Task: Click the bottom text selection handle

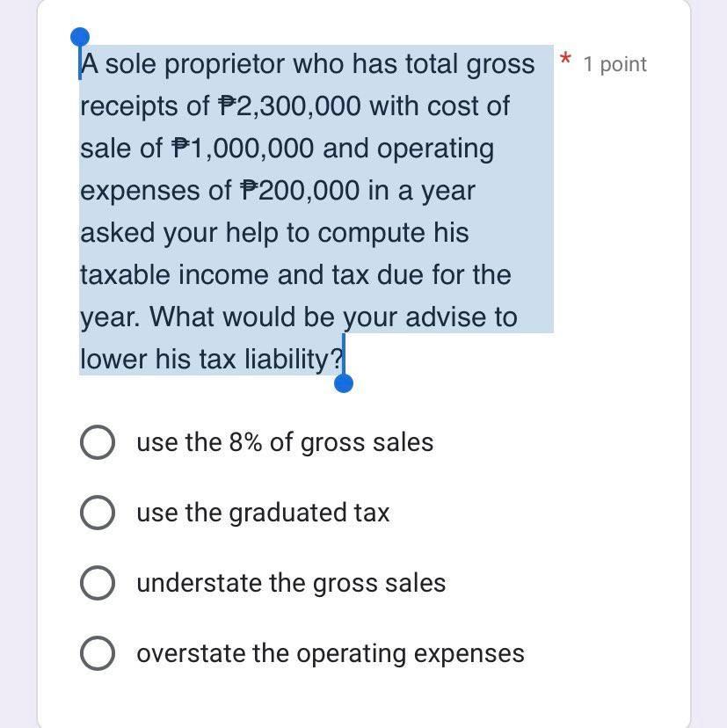Action: click(x=343, y=383)
